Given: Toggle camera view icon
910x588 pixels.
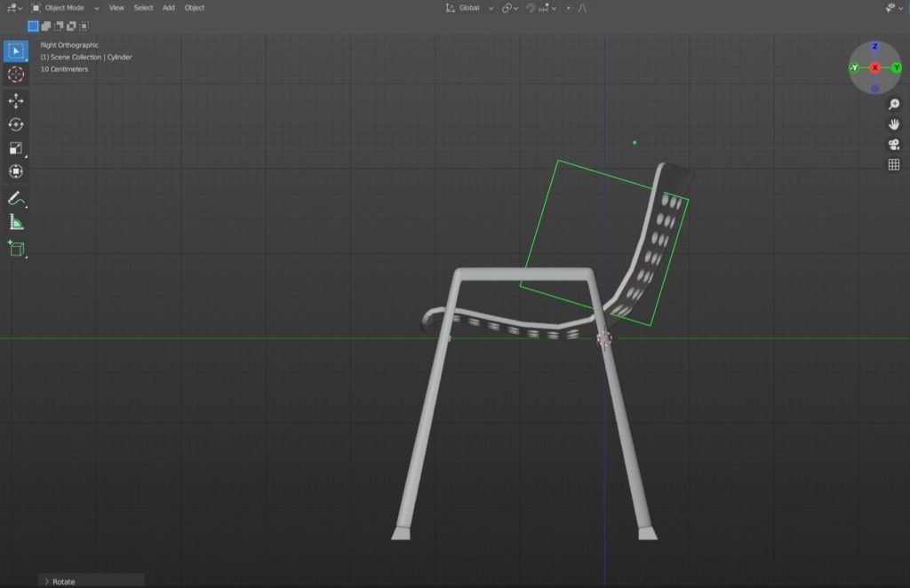Looking at the screenshot, I should [x=894, y=145].
